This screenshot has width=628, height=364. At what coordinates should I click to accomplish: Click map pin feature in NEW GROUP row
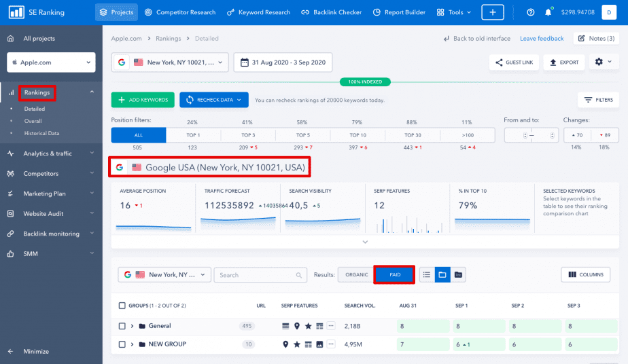(285, 344)
